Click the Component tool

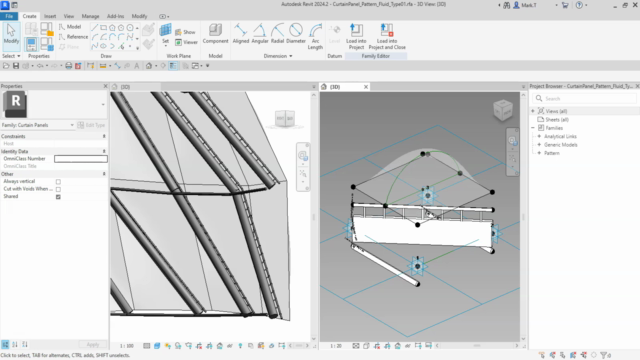coord(215,34)
